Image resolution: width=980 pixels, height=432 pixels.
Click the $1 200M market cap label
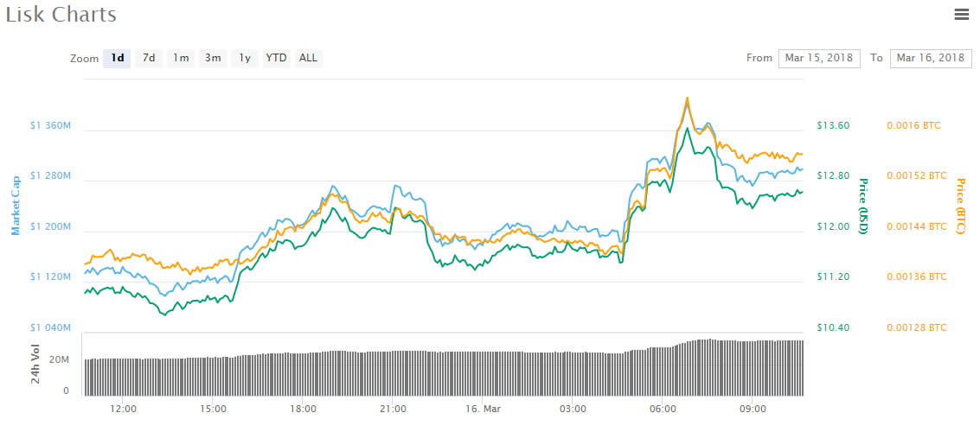51,226
